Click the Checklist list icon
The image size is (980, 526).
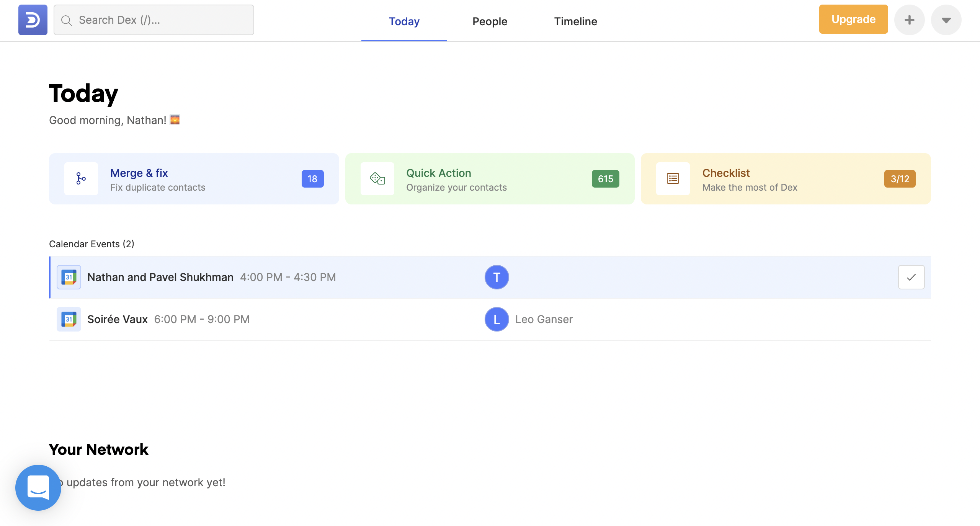pos(673,179)
